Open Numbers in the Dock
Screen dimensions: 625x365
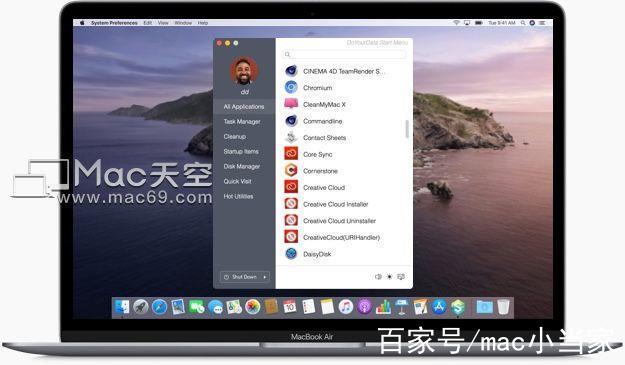coord(383,307)
